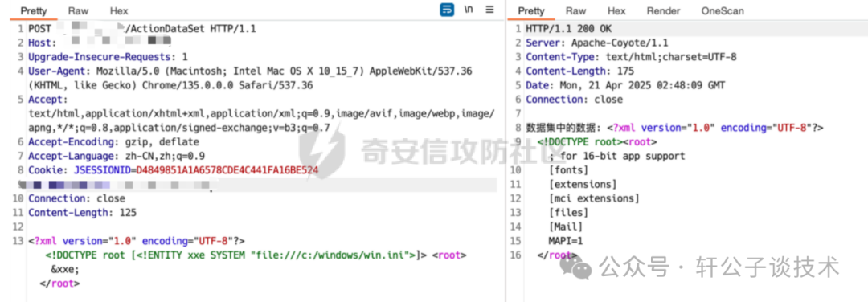Open the request Hex tab
Viewport: 868px width, 302px height.
tap(119, 10)
